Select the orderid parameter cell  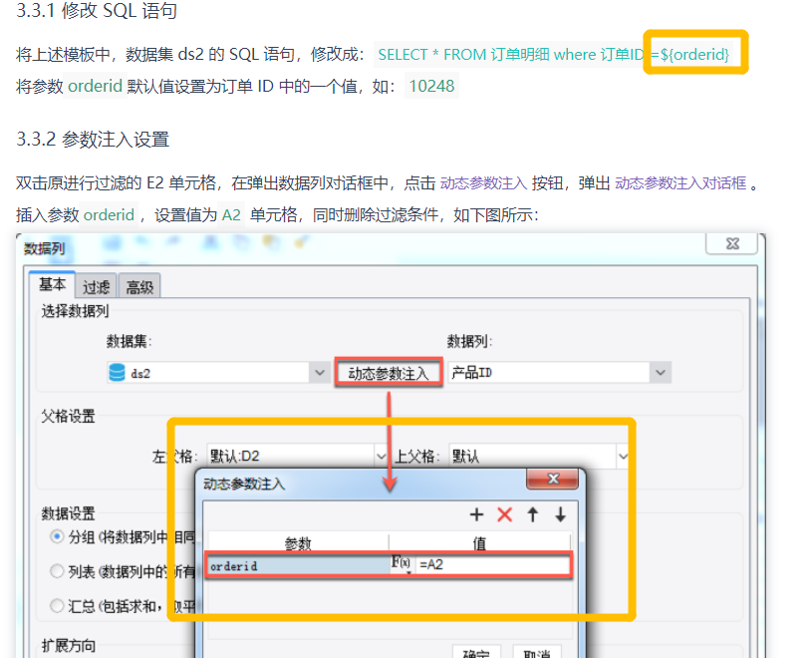[x=299, y=565]
